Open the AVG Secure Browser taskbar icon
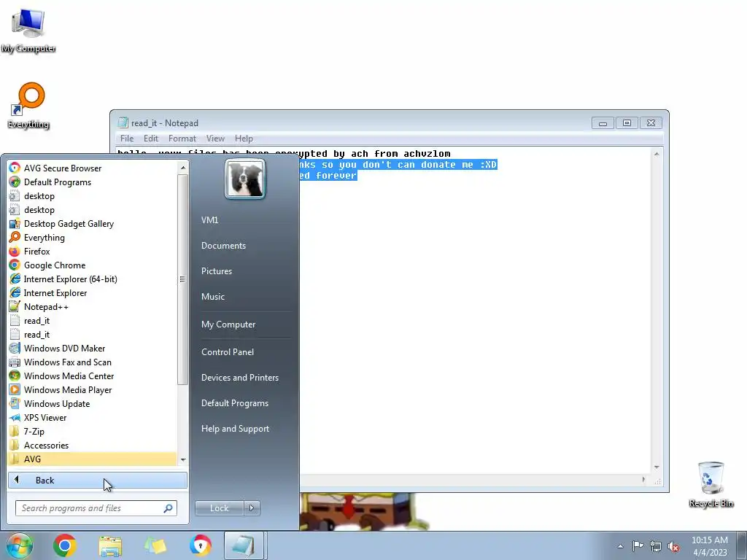 [x=200, y=545]
